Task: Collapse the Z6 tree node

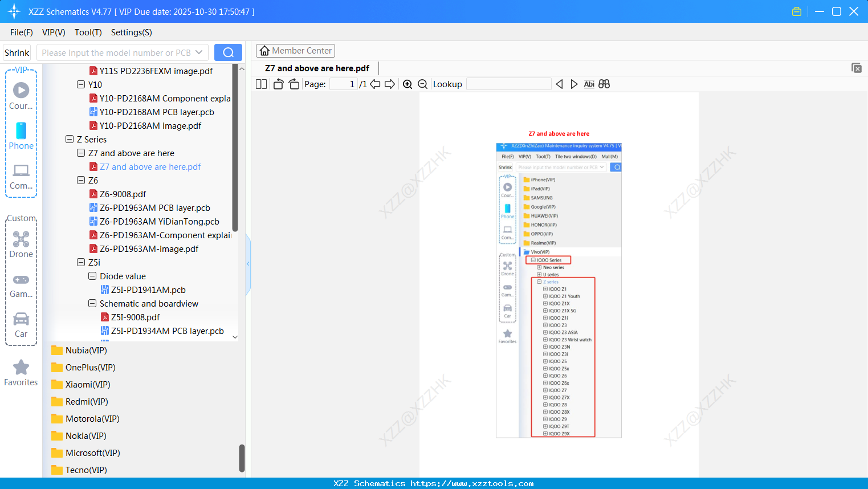Action: 81,180
